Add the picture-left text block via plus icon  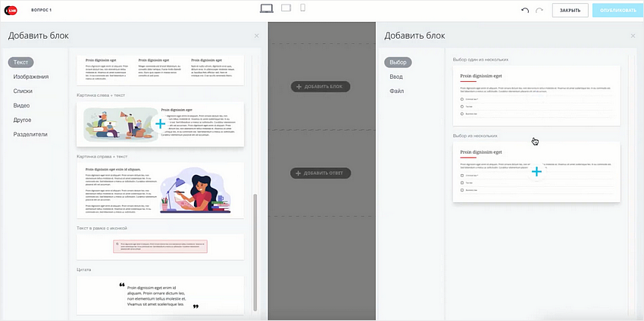(160, 124)
